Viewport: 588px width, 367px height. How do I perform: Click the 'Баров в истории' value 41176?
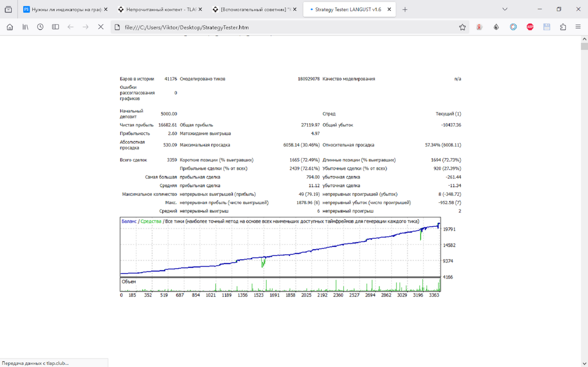pos(170,79)
